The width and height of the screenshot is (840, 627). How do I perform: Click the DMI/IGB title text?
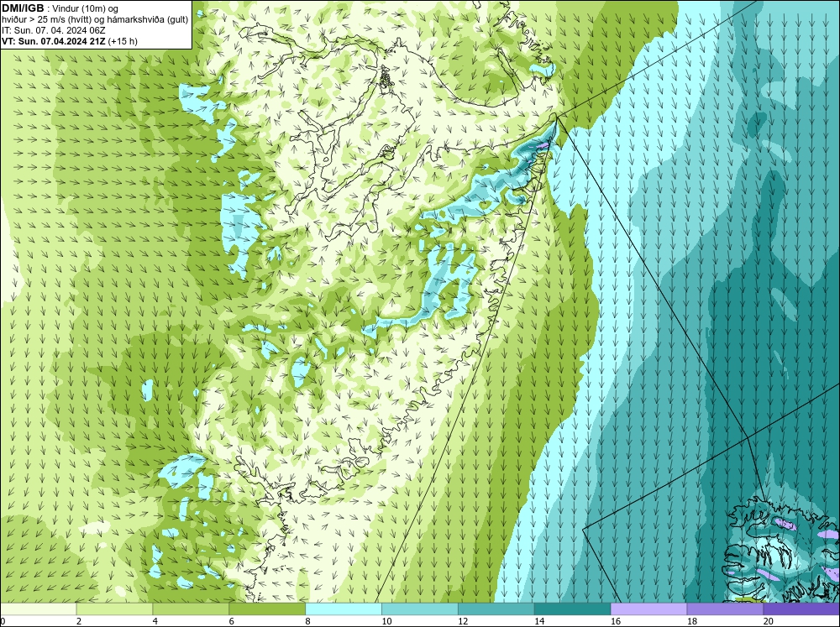click(x=23, y=8)
